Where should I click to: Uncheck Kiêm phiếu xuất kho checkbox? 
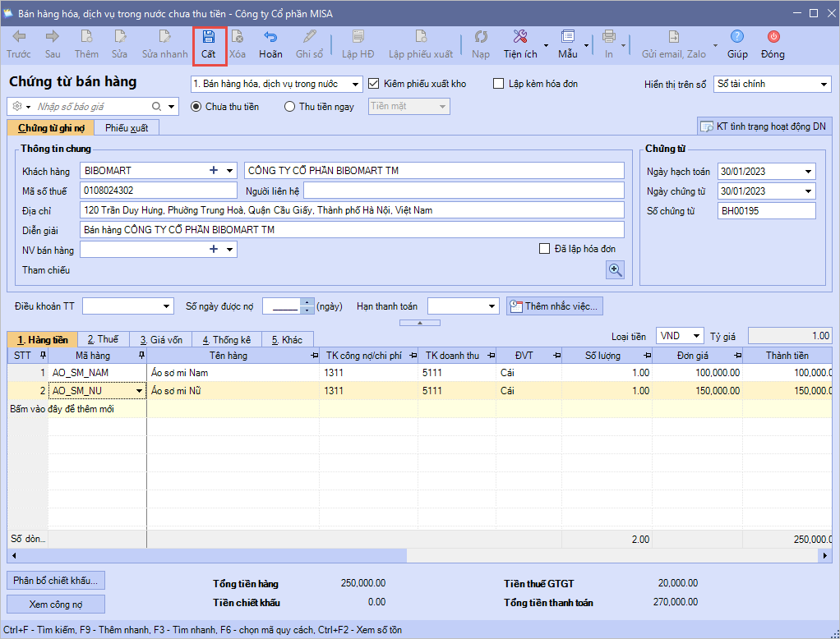[x=374, y=84]
